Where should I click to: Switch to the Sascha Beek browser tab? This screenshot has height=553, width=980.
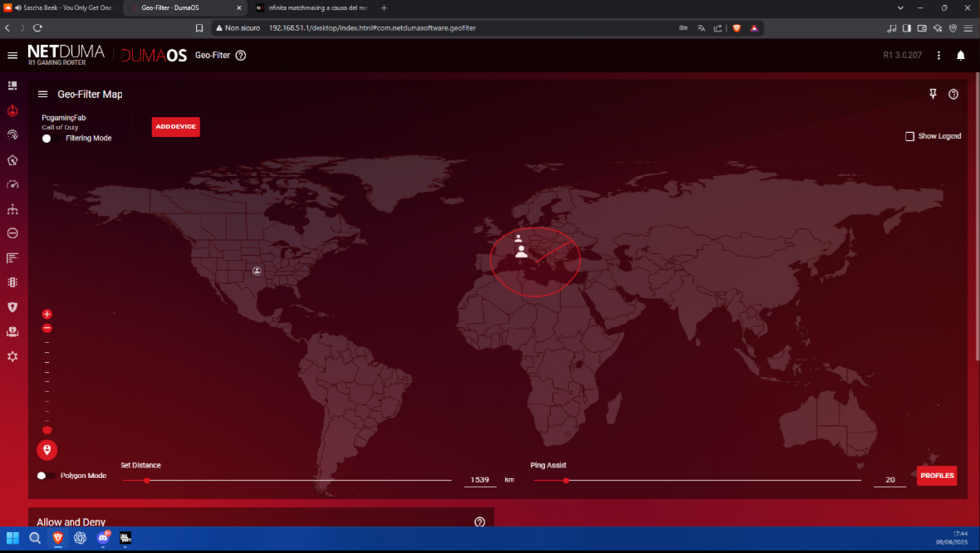(x=61, y=8)
